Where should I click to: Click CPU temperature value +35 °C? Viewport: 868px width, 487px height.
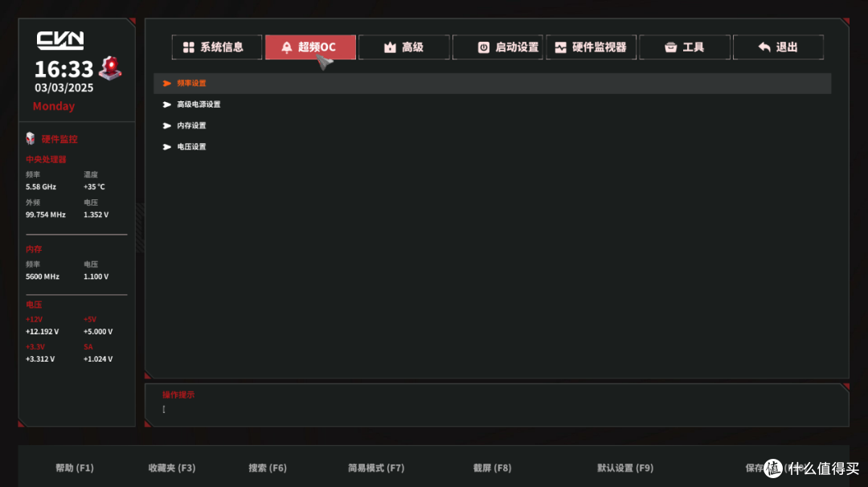[94, 187]
